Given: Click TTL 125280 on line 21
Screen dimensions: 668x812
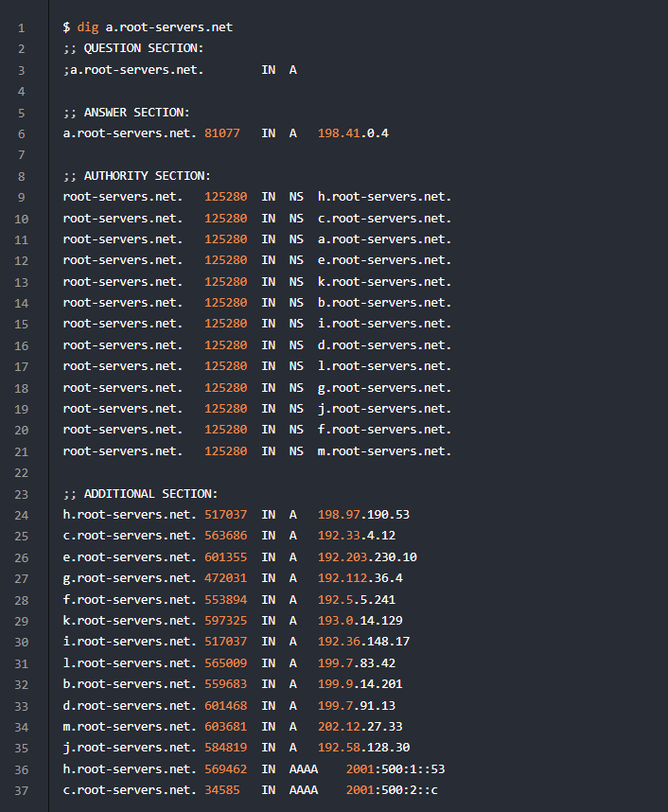Looking at the screenshot, I should pos(226,451).
